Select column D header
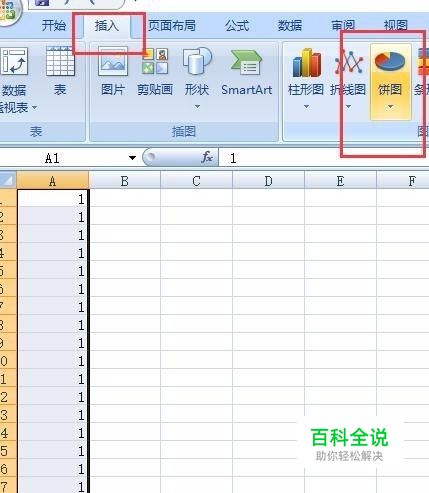The height and width of the screenshot is (493, 429). point(269,181)
